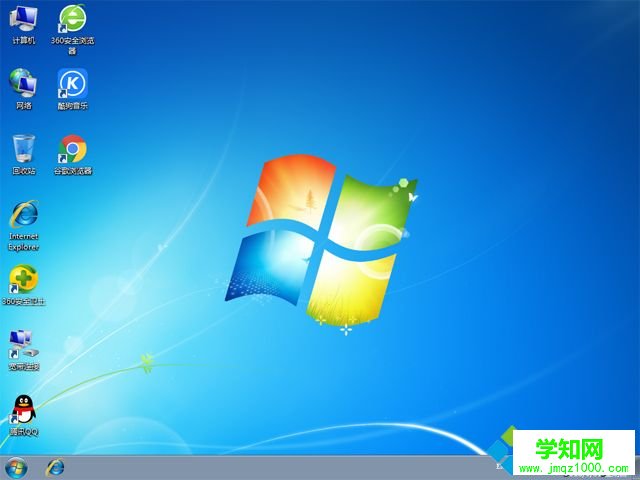Viewport: 640px width, 480px height.
Task: Launch the 360安全浏览器 shortcut
Action: pyautogui.click(x=72, y=29)
